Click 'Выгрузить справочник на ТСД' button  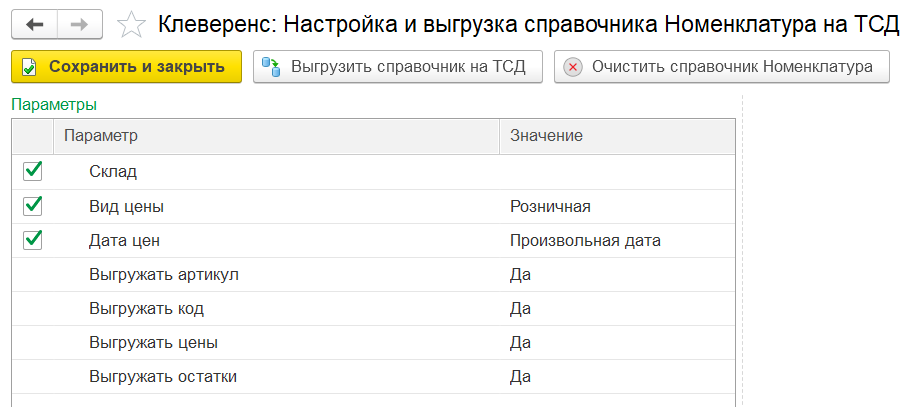coord(398,67)
